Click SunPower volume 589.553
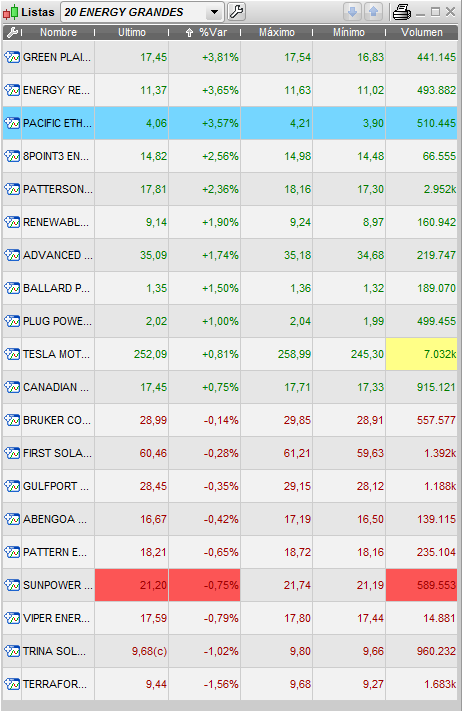This screenshot has height=711, width=462. click(422, 585)
